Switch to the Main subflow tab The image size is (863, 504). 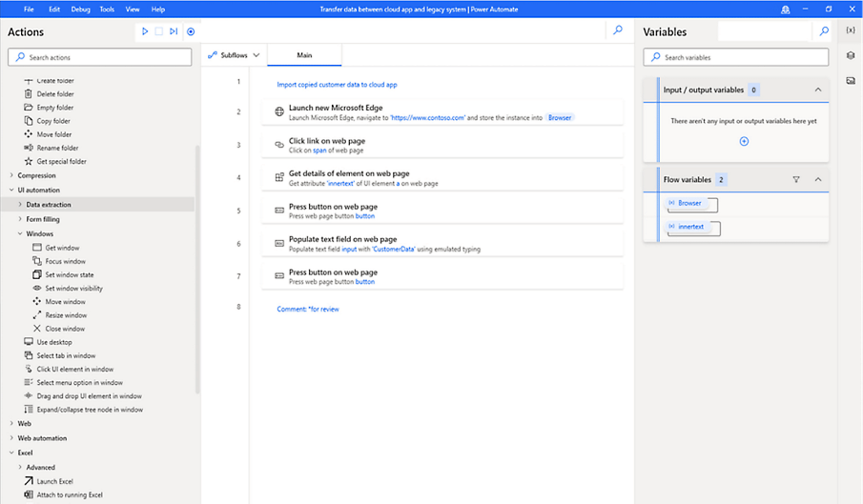pos(304,55)
